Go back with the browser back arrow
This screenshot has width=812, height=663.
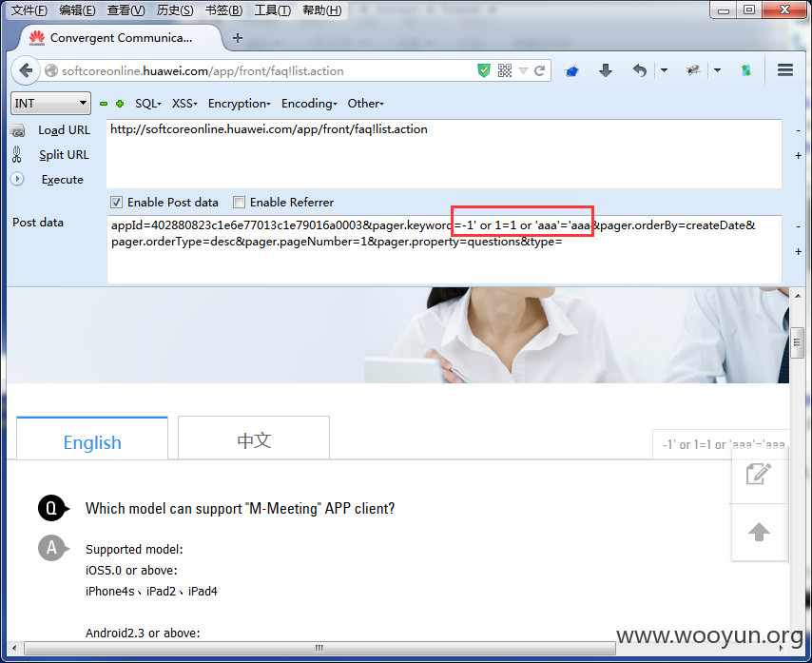click(x=26, y=70)
